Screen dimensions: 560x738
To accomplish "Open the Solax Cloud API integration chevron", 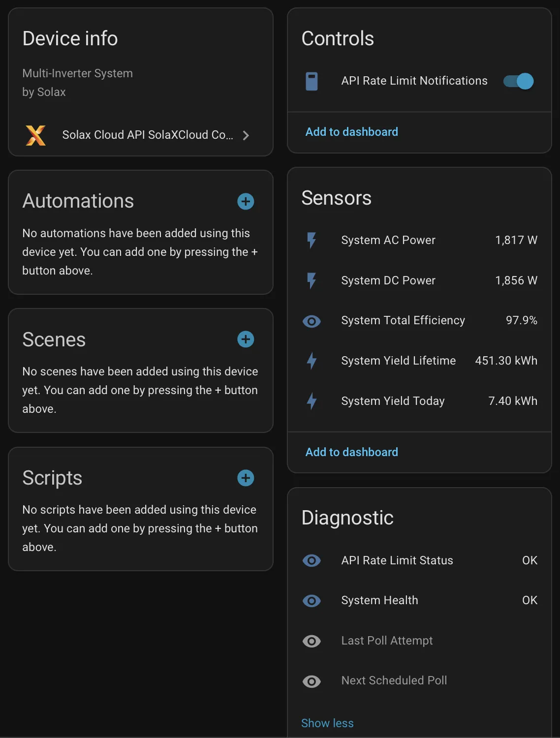I will coord(246,135).
